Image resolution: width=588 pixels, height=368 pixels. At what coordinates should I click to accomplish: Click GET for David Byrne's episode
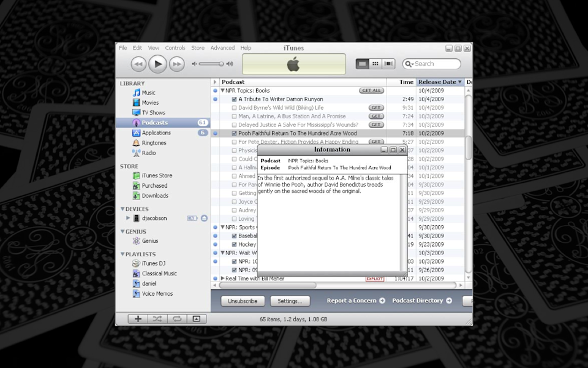376,108
